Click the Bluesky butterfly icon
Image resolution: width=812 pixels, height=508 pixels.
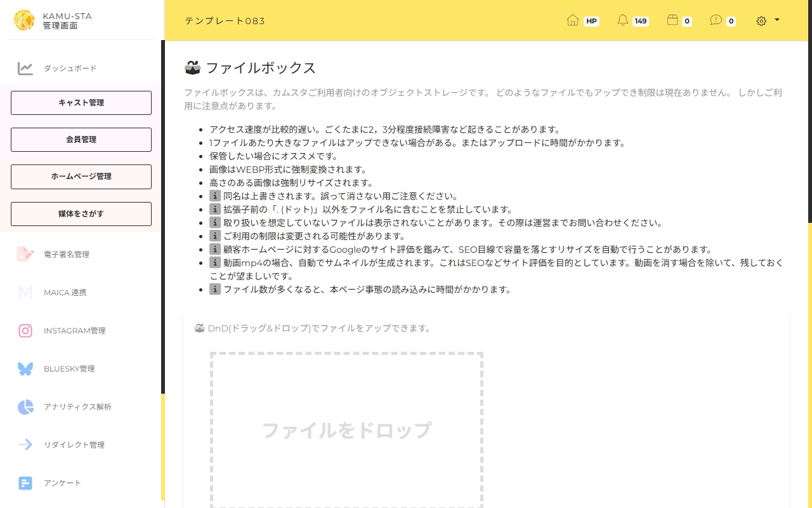[x=25, y=369]
